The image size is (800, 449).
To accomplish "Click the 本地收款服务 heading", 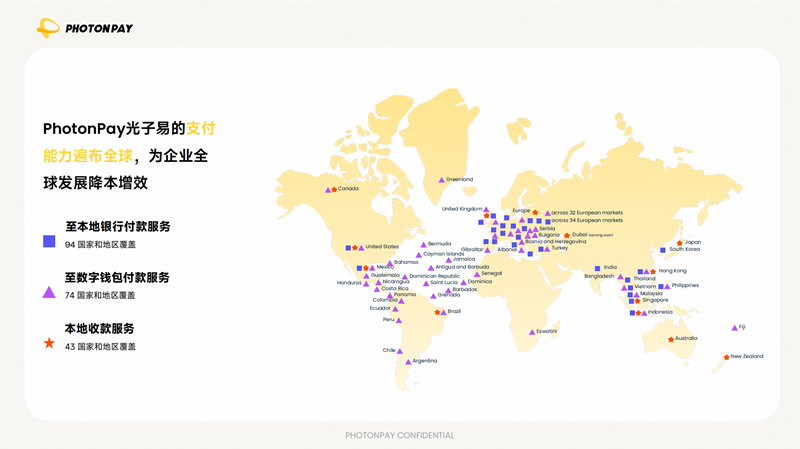I will pos(99,329).
